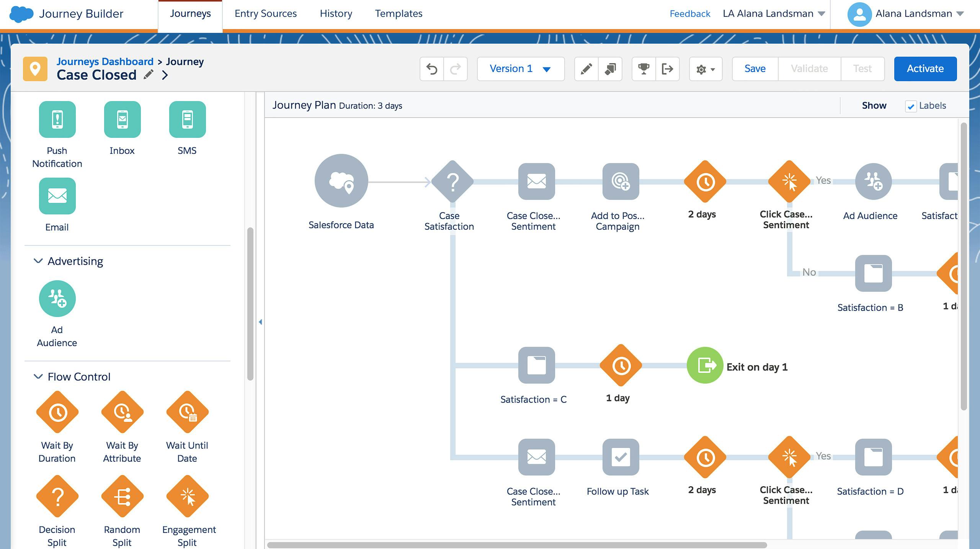Viewport: 980px width, 549px height.
Task: Select the SMS activity icon
Action: [188, 119]
